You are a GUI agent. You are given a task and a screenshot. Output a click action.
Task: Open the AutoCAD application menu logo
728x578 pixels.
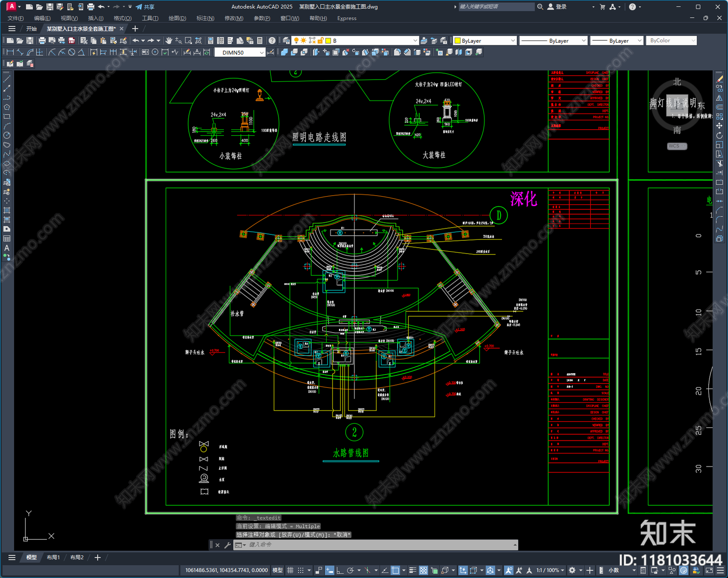12,6
